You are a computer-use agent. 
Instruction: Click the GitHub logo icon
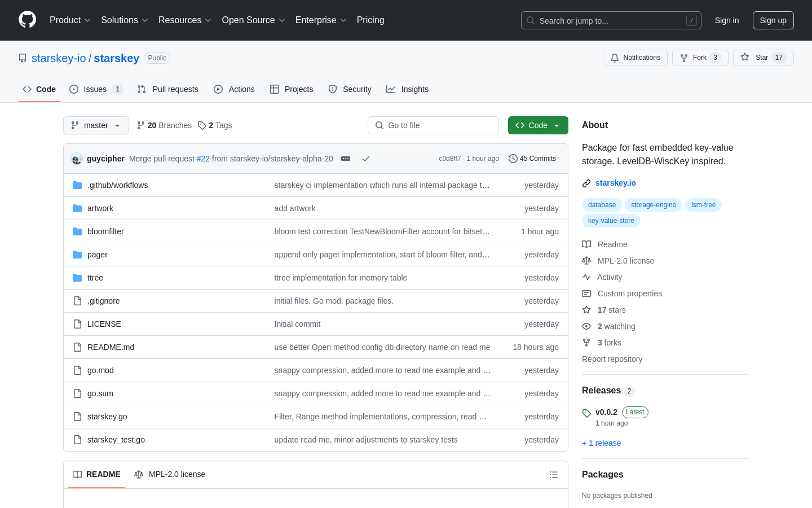pos(28,20)
